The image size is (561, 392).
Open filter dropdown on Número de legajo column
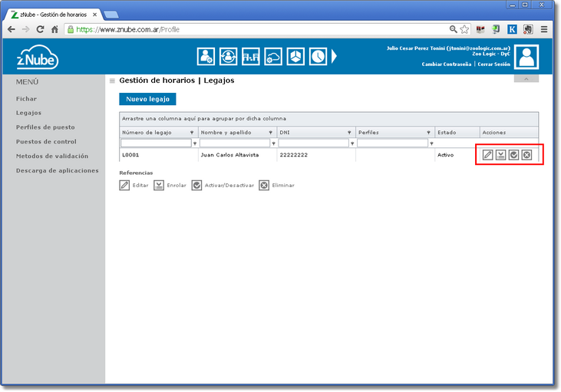coord(192,133)
